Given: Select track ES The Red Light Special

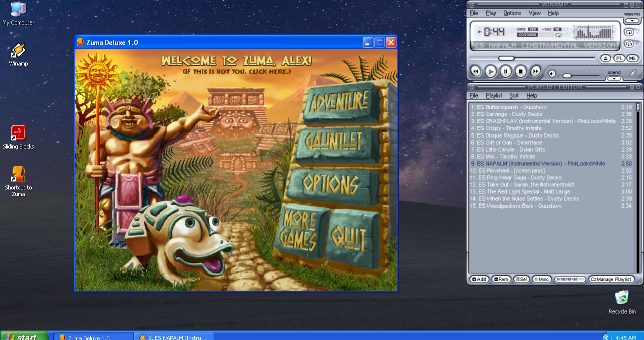Looking at the screenshot, I should pyautogui.click(x=551, y=192).
